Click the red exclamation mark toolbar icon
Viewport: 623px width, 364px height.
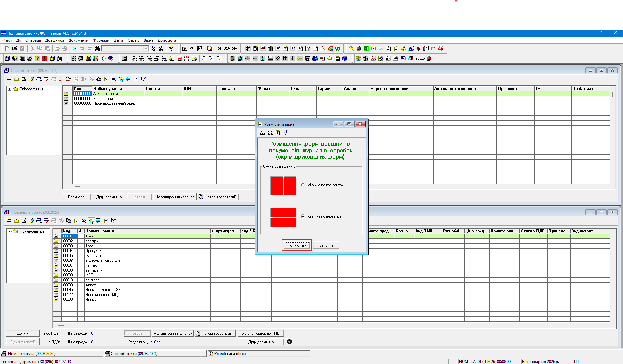pyautogui.click(x=45, y=58)
